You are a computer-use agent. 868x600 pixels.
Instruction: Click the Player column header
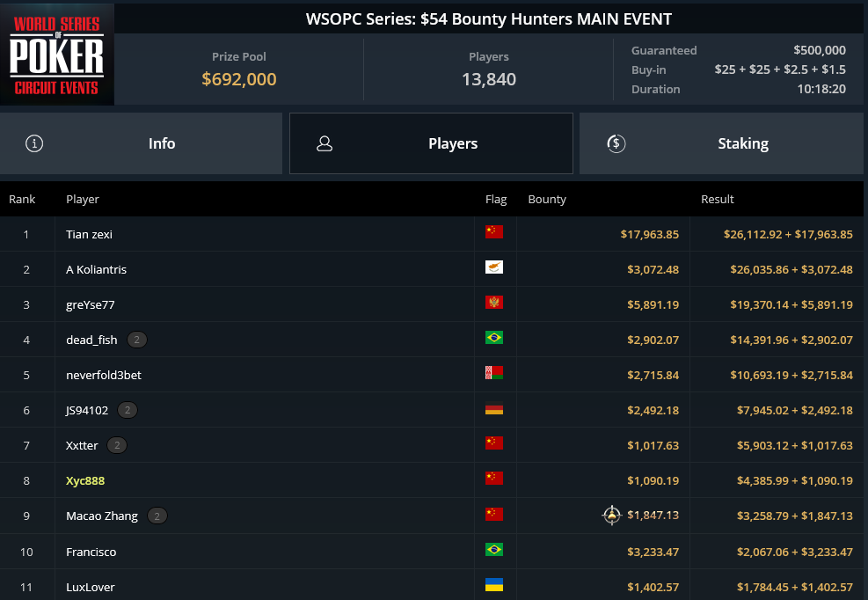[83, 200]
